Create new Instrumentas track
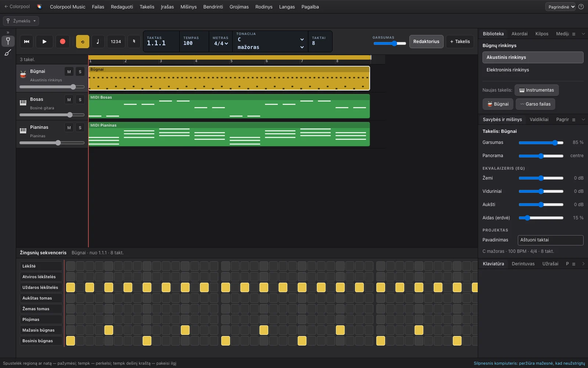 537,90
